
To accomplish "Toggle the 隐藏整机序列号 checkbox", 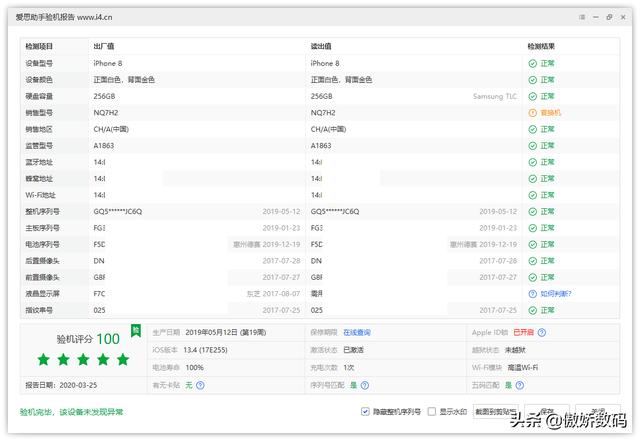I will pos(365,412).
